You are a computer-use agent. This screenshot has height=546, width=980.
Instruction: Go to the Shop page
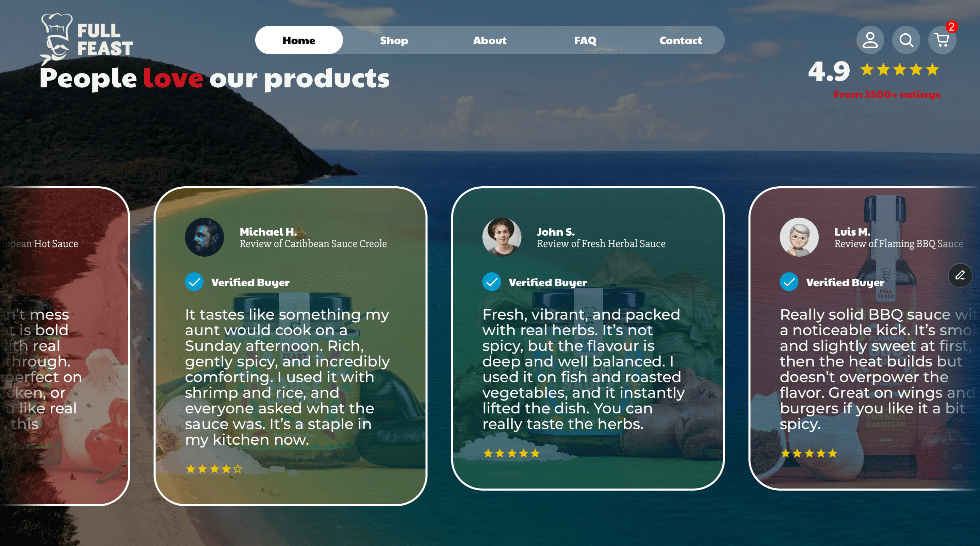[x=394, y=40]
